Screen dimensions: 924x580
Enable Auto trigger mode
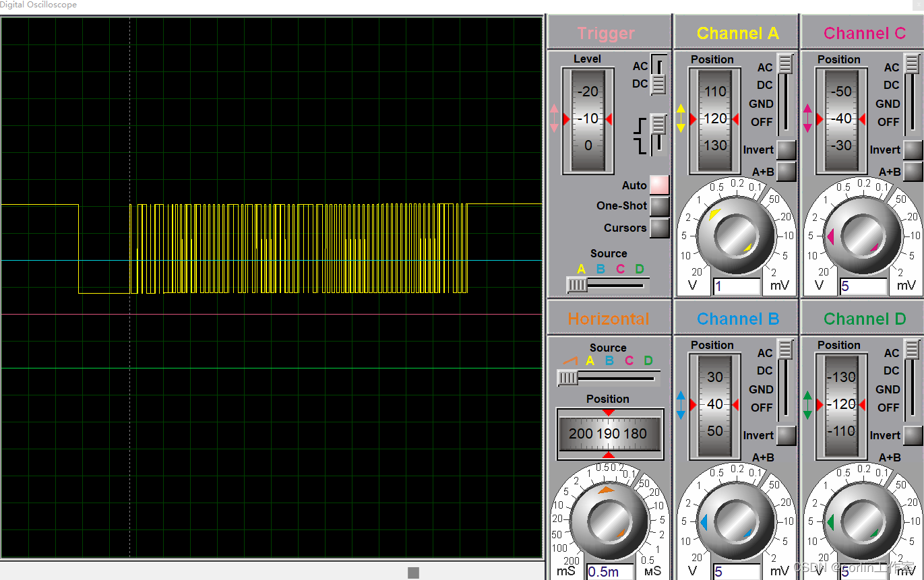660,185
